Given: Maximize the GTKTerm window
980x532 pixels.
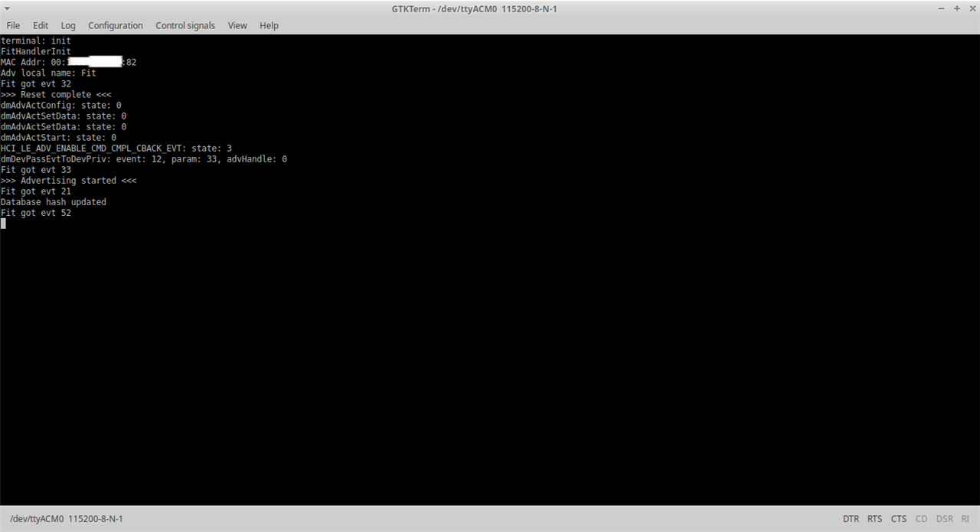Looking at the screenshot, I should (x=957, y=8).
